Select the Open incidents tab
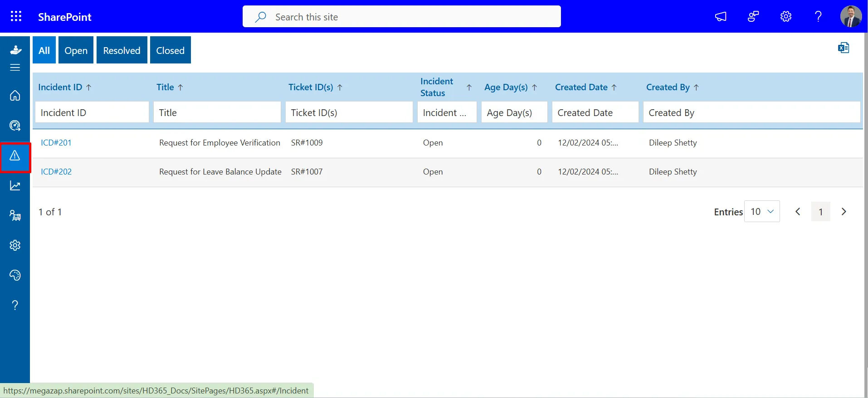Image resolution: width=868 pixels, height=398 pixels. point(76,50)
